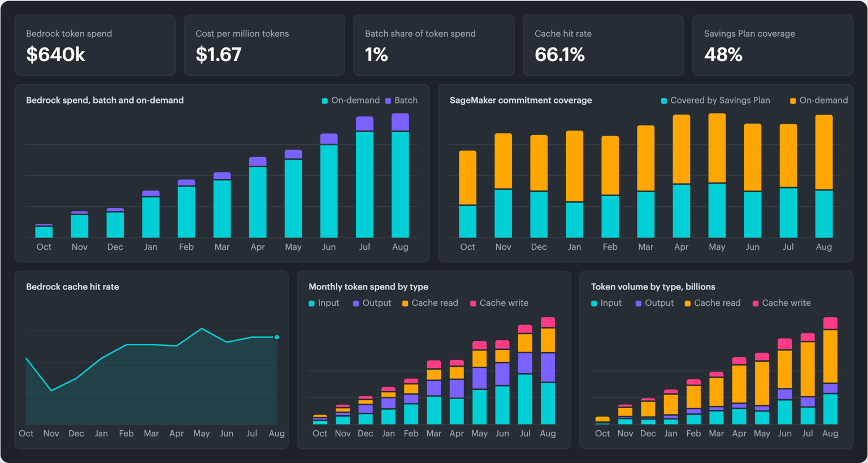Click the "Cache read" label in Monthly token spend legend
The image size is (868, 463).
coord(435,303)
